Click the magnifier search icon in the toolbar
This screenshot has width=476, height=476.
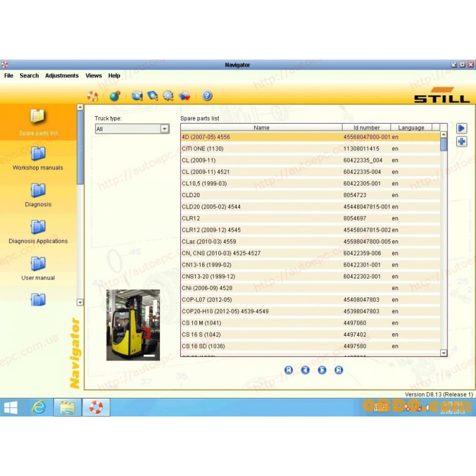(x=153, y=96)
